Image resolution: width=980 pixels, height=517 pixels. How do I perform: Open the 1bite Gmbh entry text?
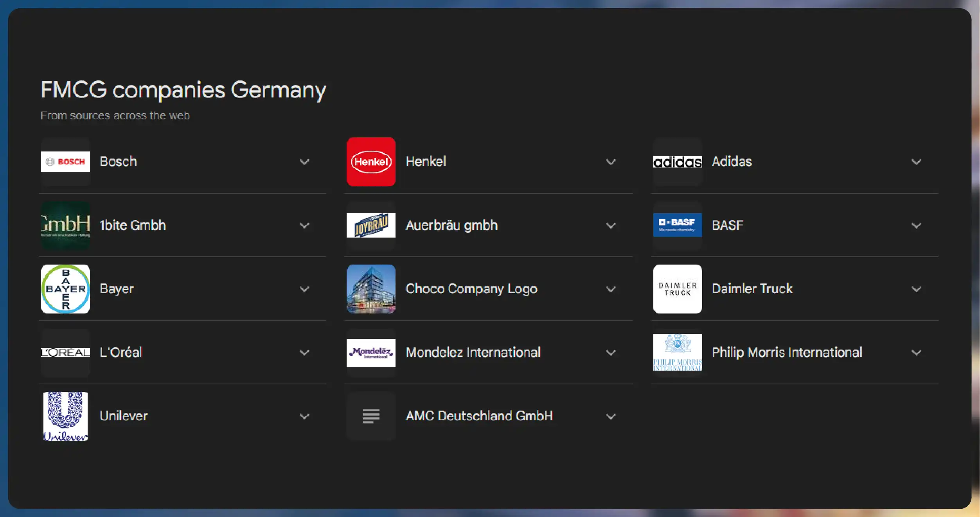(133, 225)
